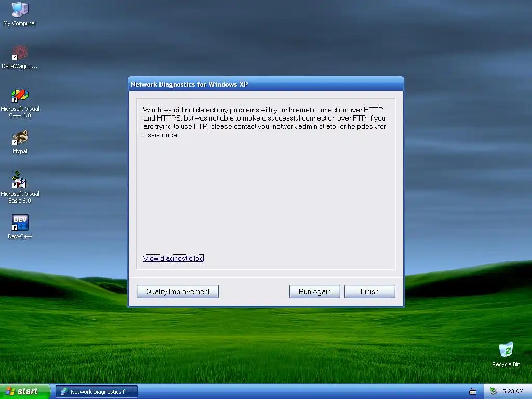Click the 5:23 AM system clock
Viewport: 532px width, 399px height.
point(513,391)
